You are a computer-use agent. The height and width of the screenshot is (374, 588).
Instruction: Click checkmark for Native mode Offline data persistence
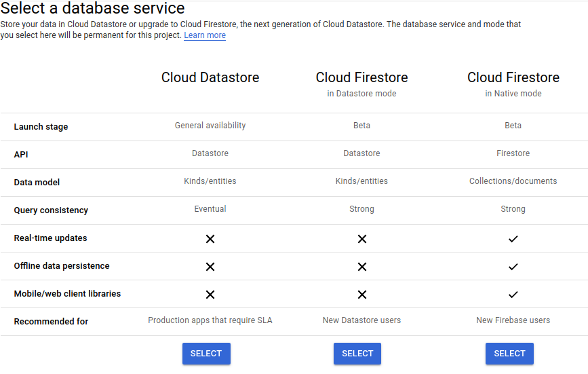pyautogui.click(x=513, y=267)
